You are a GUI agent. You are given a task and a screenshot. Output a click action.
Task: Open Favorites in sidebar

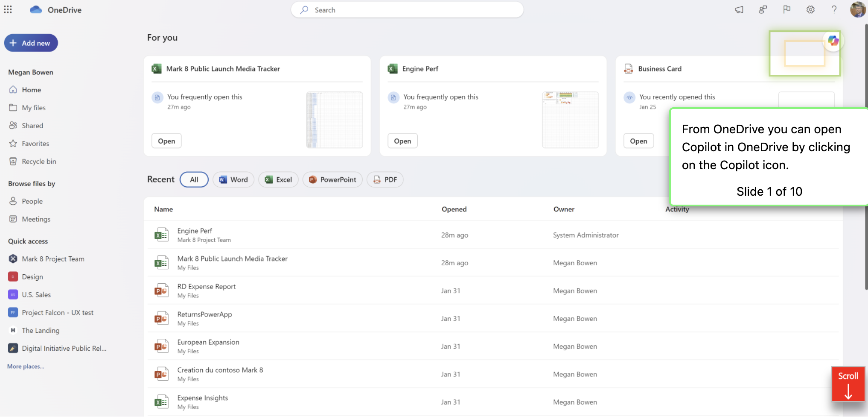point(35,144)
